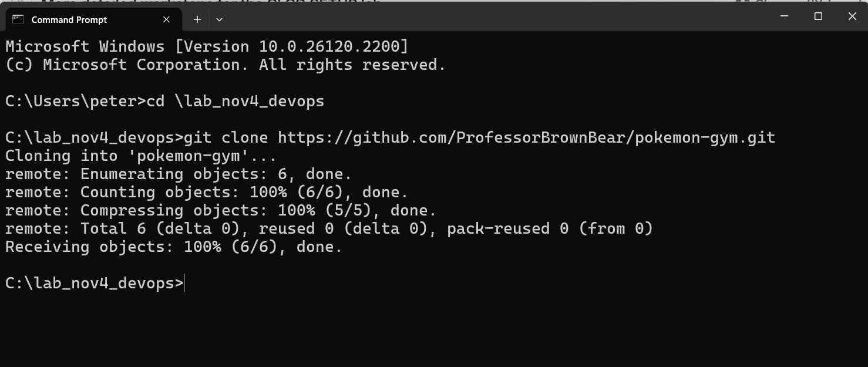
Task: Expand the new tab profile dropdown chevron
Action: tap(219, 19)
